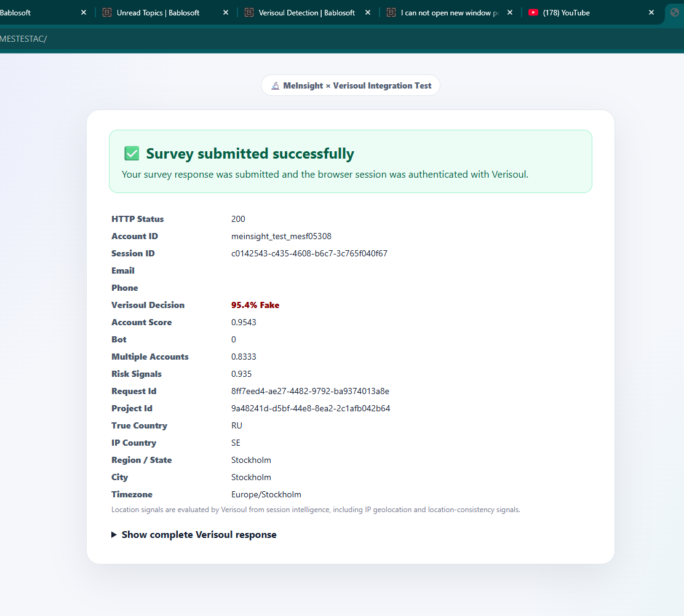The image size is (684, 616).
Task: Close the (178) YouTube tab
Action: click(651, 13)
